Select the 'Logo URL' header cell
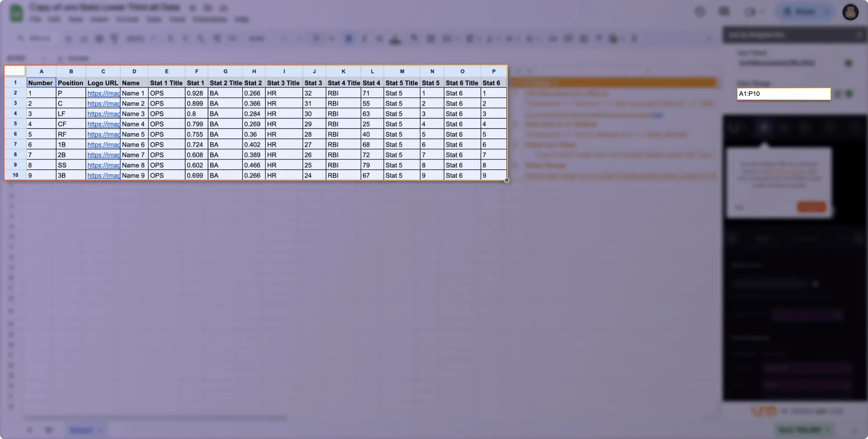The width and height of the screenshot is (868, 439). point(103,83)
